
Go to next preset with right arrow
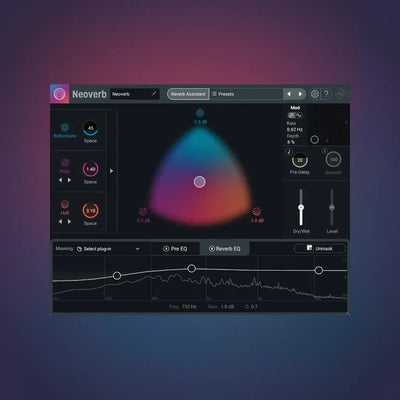300,94
